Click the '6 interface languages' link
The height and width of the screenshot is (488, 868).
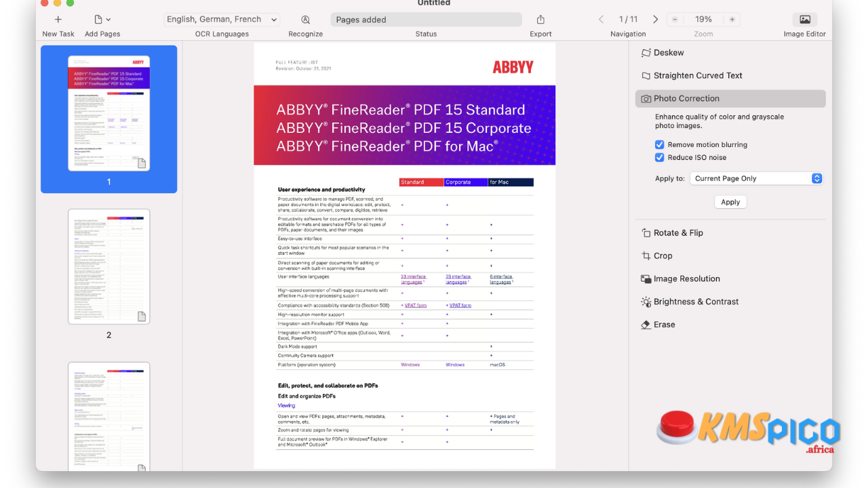click(x=501, y=279)
